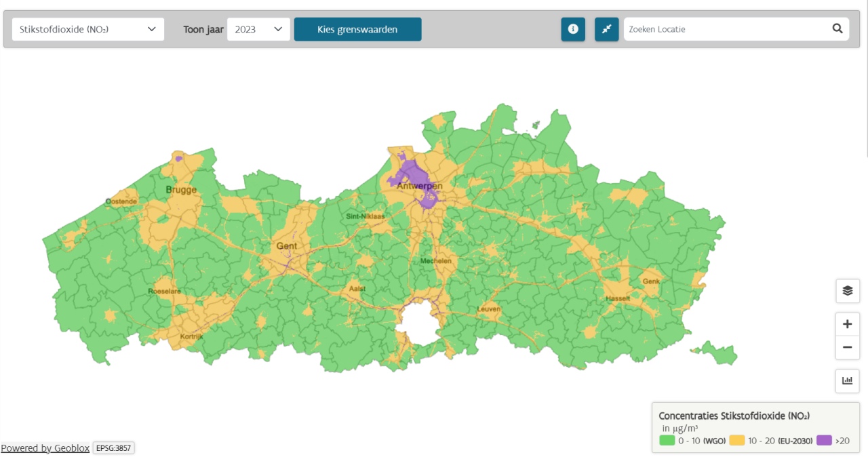Screen dimensions: 868x457
Task: Open the map layers panel
Action: pos(848,291)
